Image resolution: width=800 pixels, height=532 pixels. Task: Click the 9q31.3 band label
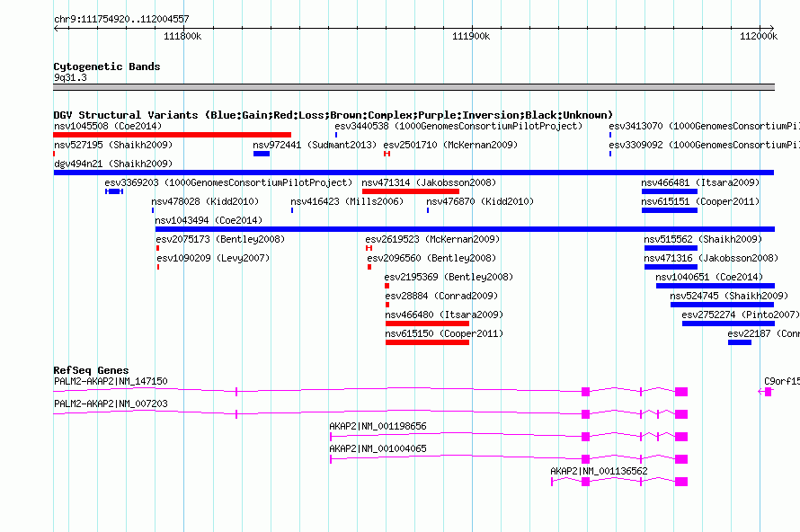click(x=70, y=77)
